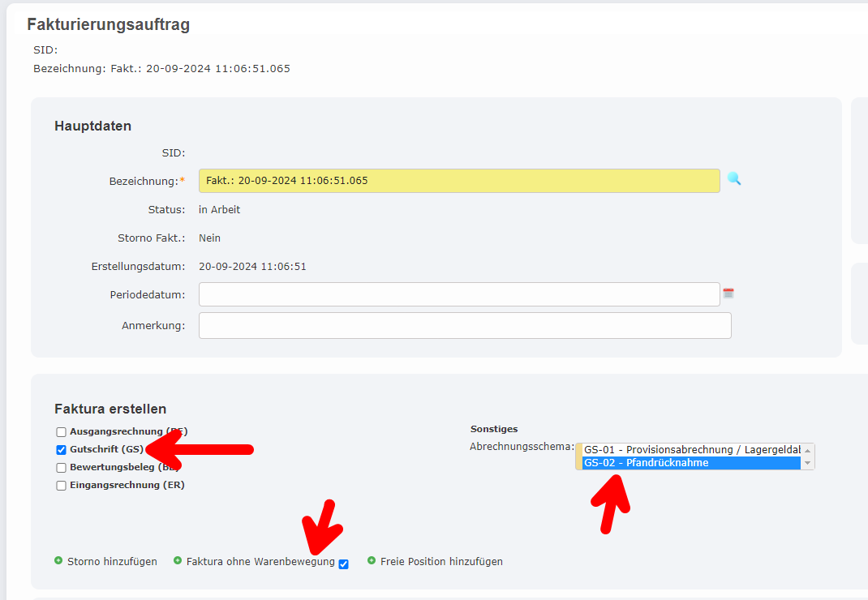Click the green plus icon before Storno hinzufügen

coord(58,561)
